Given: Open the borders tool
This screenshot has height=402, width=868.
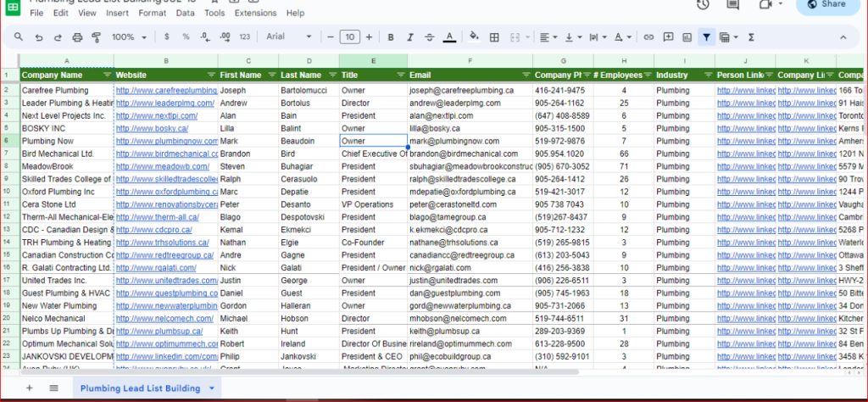Looking at the screenshot, I should click(494, 37).
